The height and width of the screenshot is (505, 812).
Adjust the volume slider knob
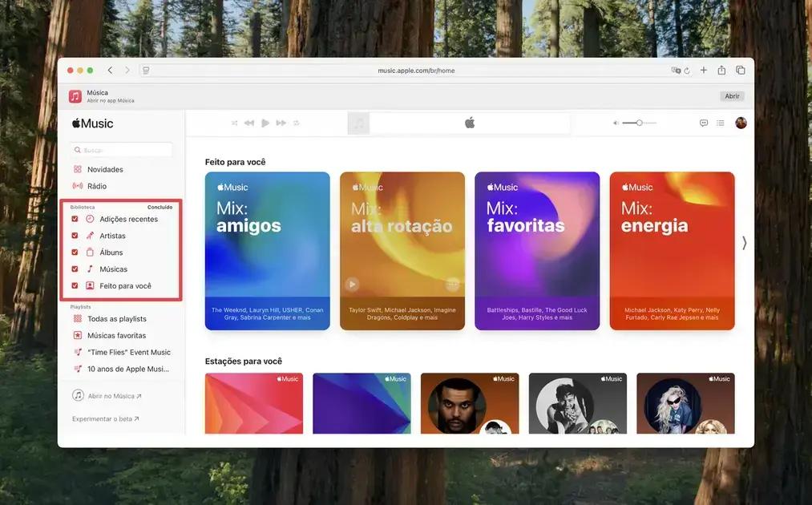click(640, 123)
